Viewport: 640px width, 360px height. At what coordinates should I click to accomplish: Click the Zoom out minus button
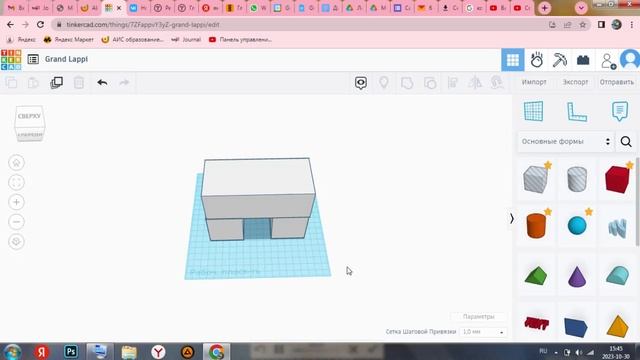coord(16,222)
